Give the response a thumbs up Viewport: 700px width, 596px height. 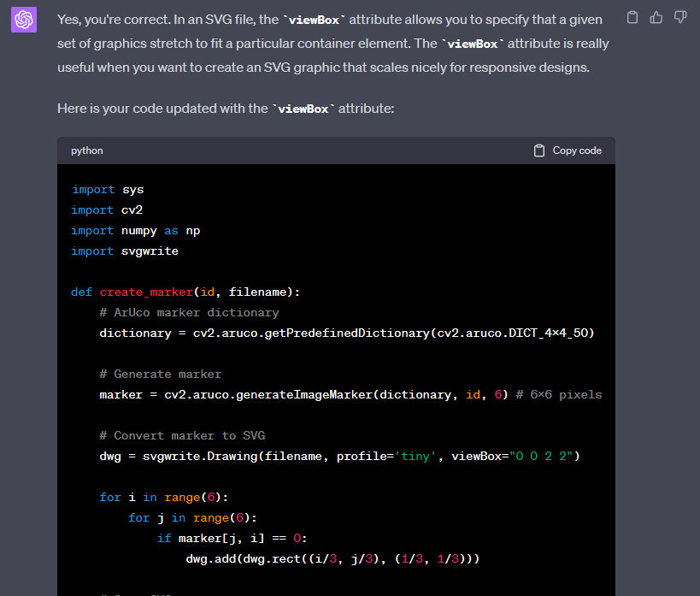point(656,17)
